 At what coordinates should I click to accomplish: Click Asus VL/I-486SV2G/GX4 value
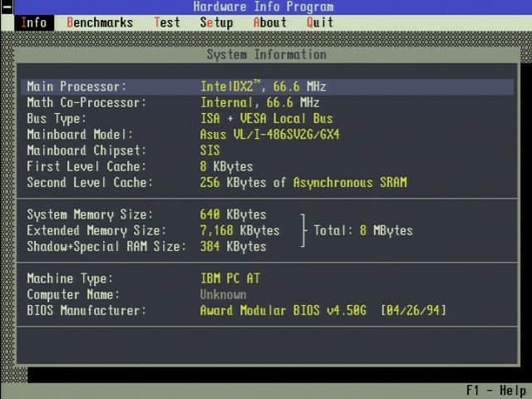coord(269,135)
